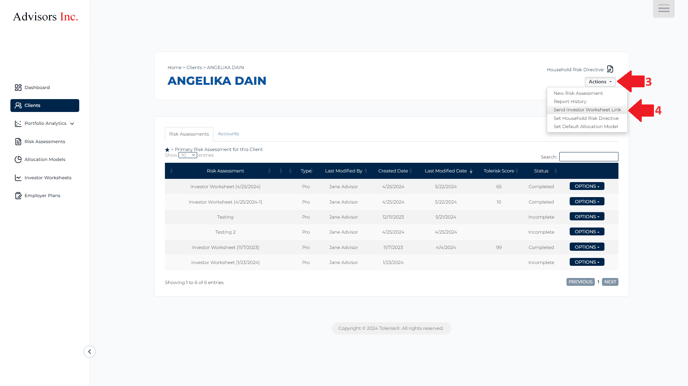Open the Allocation Models pie icon
This screenshot has width=688, height=386.
[18, 160]
